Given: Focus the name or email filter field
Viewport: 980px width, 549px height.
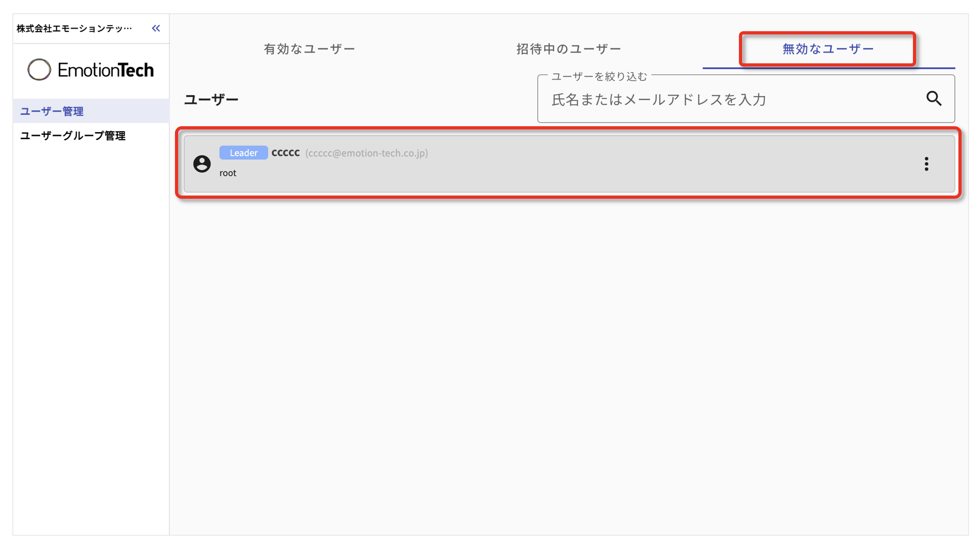Looking at the screenshot, I should point(735,100).
